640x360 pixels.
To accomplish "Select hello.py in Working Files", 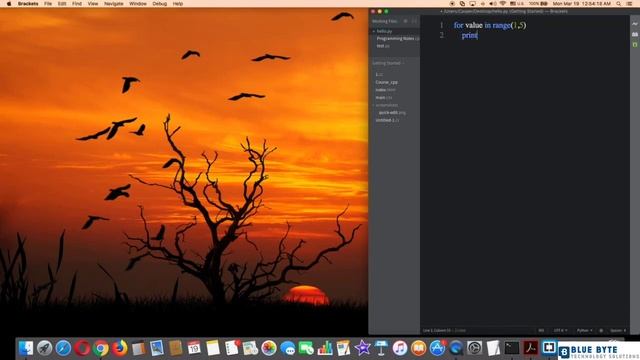I will pos(384,31).
